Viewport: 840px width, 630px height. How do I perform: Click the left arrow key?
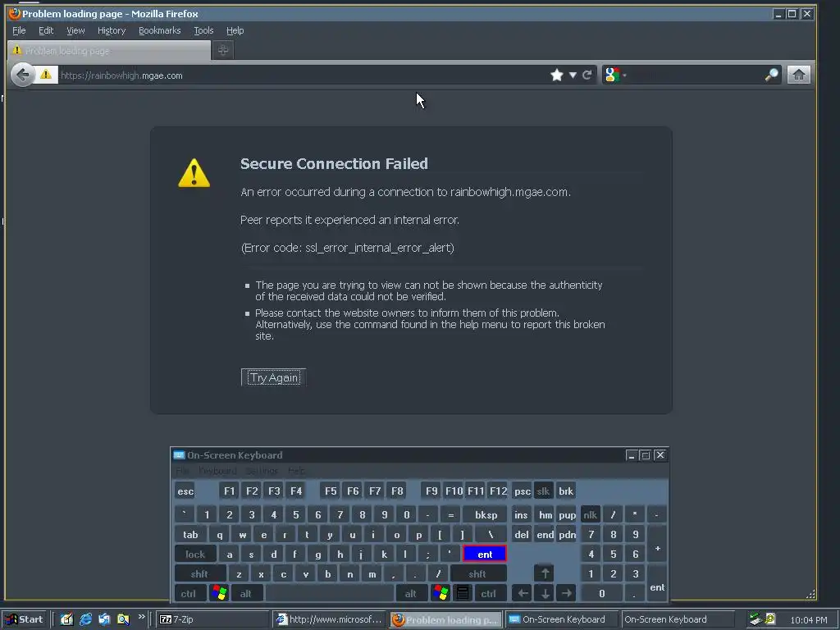[x=523, y=594]
